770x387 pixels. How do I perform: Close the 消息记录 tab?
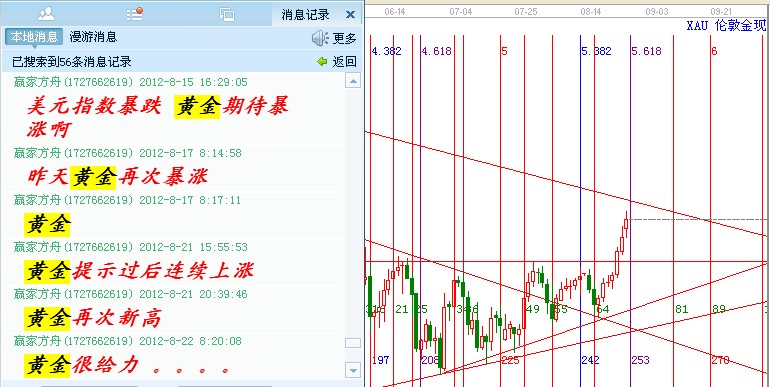click(x=350, y=15)
